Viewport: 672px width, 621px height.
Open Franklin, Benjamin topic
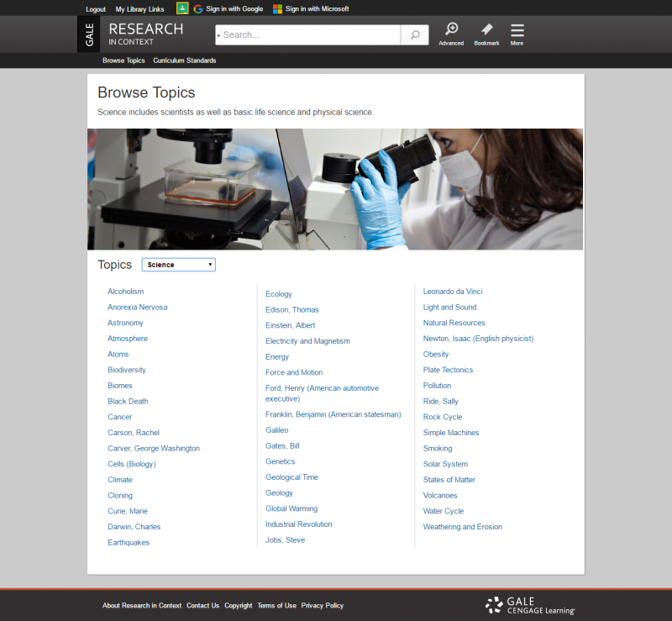click(x=333, y=415)
